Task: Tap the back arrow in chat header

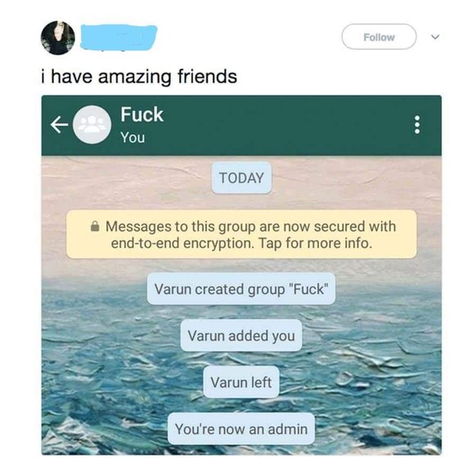Action: coord(59,125)
